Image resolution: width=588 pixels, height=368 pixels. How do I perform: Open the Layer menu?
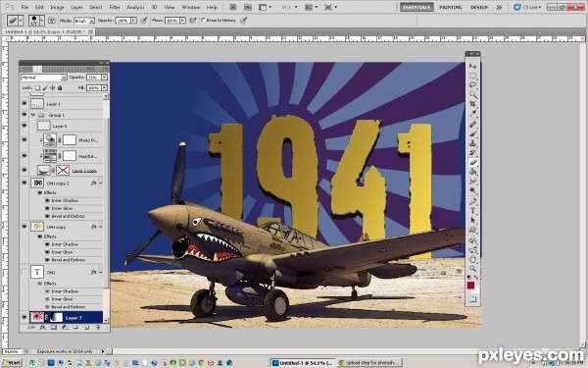(x=76, y=7)
